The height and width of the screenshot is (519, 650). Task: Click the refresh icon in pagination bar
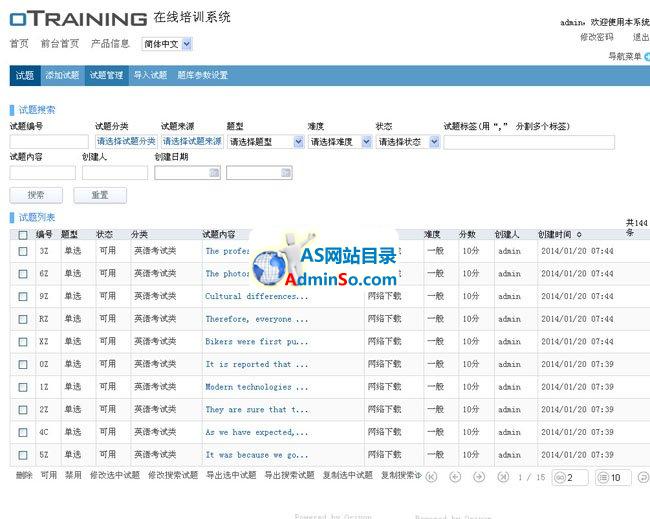[643, 477]
